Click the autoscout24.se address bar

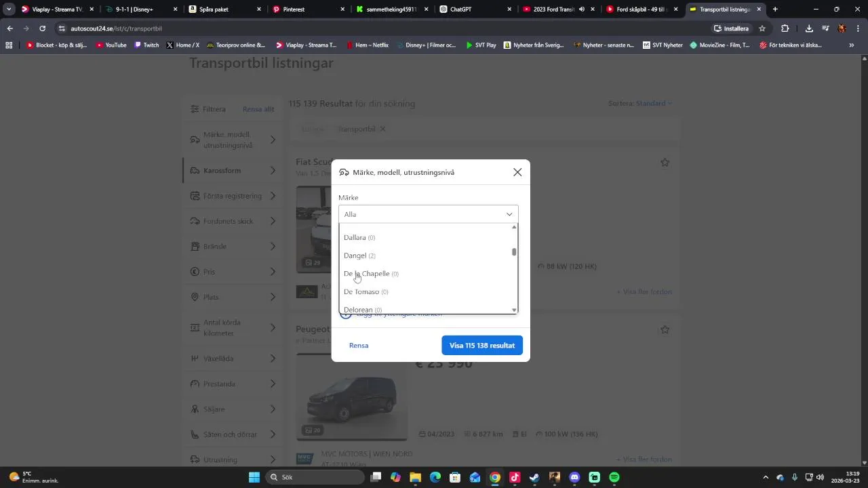pos(380,28)
